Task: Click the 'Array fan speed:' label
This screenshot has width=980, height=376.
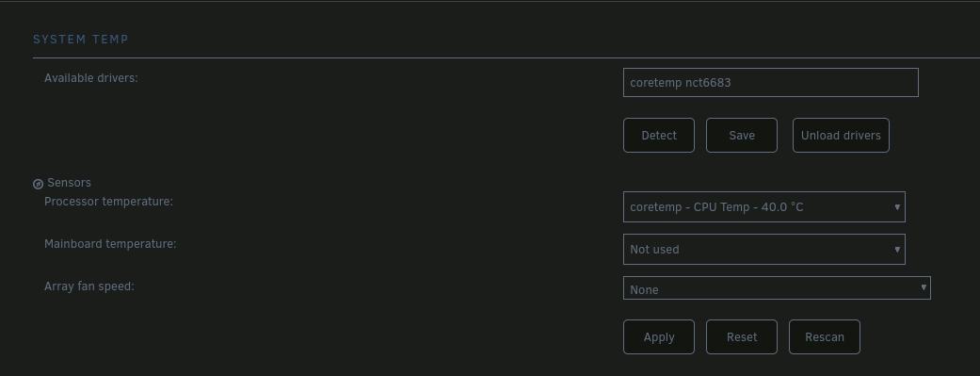Action: (89, 286)
